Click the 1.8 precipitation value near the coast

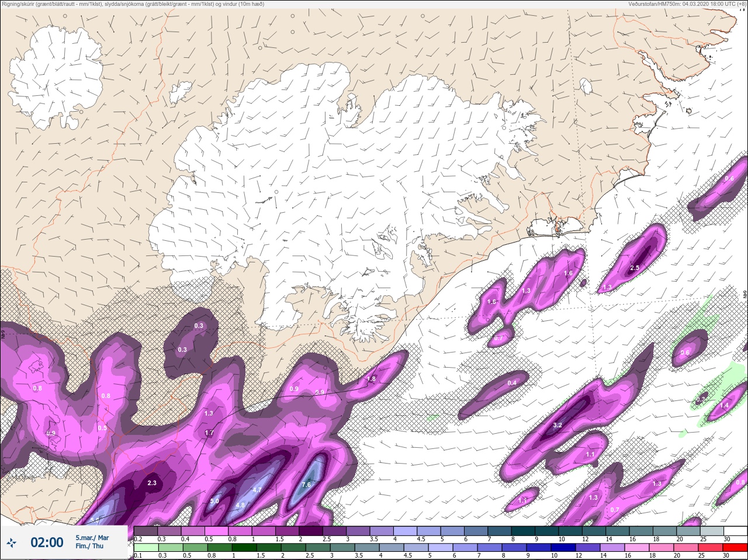pos(371,379)
